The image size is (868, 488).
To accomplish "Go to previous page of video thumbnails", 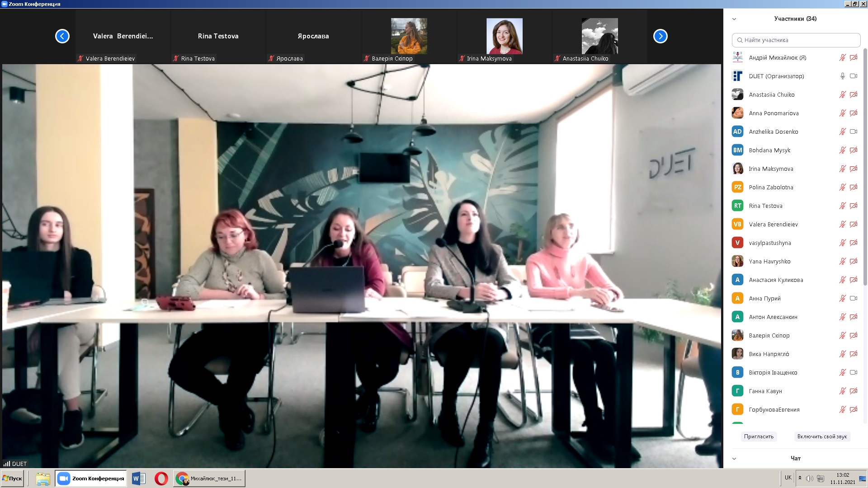I will [x=62, y=36].
